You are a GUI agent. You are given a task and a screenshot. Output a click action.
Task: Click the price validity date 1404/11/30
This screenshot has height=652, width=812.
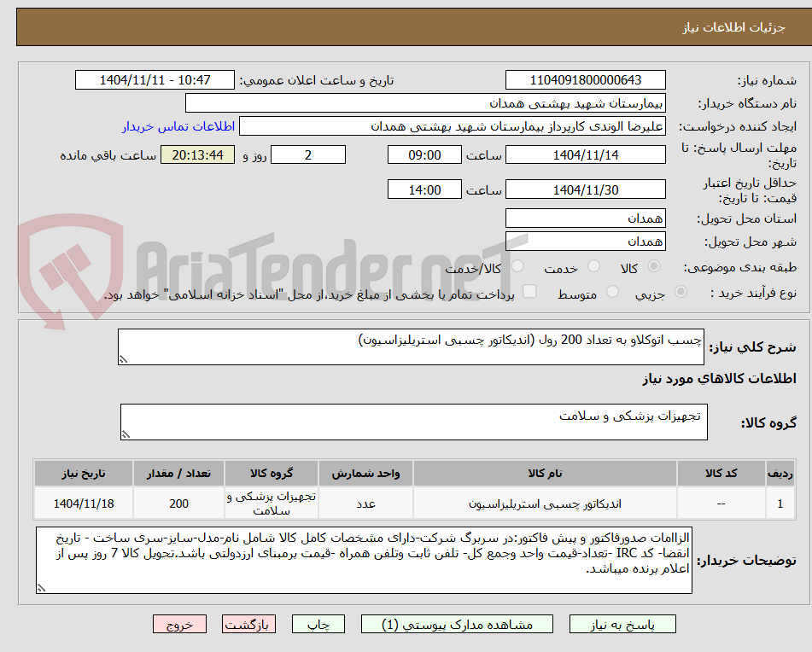[x=585, y=189]
